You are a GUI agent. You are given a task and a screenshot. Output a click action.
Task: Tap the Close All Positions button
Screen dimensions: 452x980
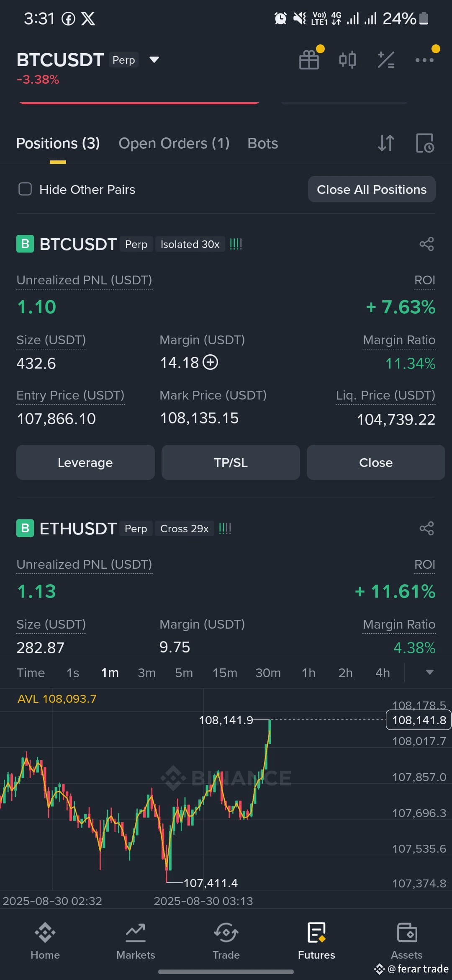(372, 189)
